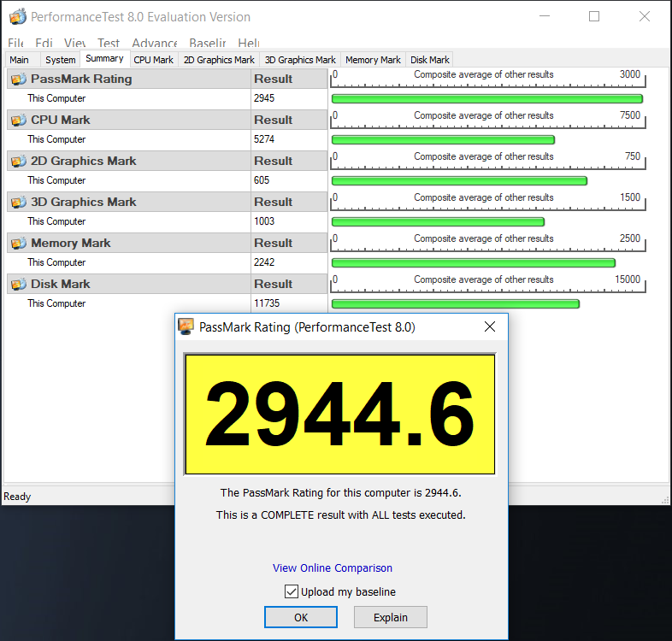Open the View Online Comparison link
Viewport: 672px width, 641px height.
pyautogui.click(x=332, y=567)
